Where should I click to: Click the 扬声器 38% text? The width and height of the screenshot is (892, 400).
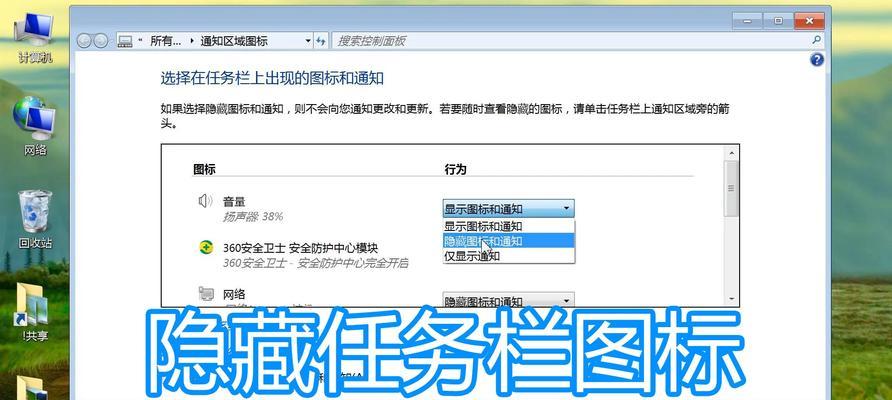tap(253, 217)
